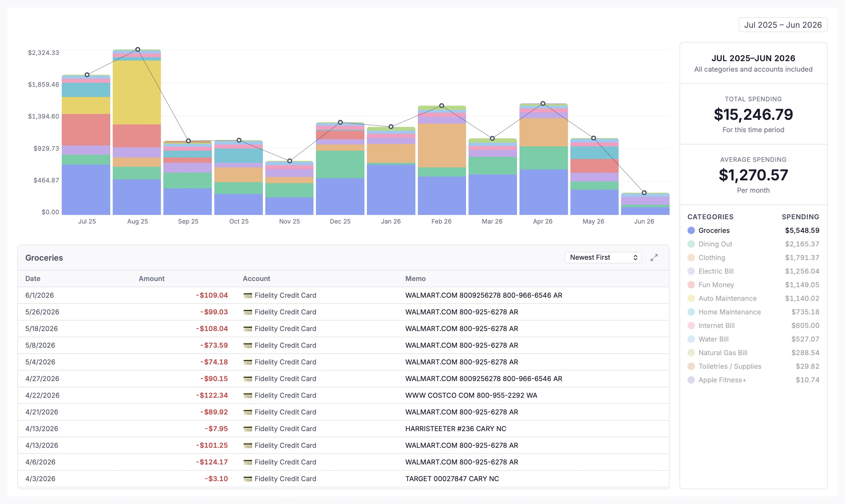Click the Groceries color dot in categories
This screenshot has height=504, width=845.
tap(691, 230)
